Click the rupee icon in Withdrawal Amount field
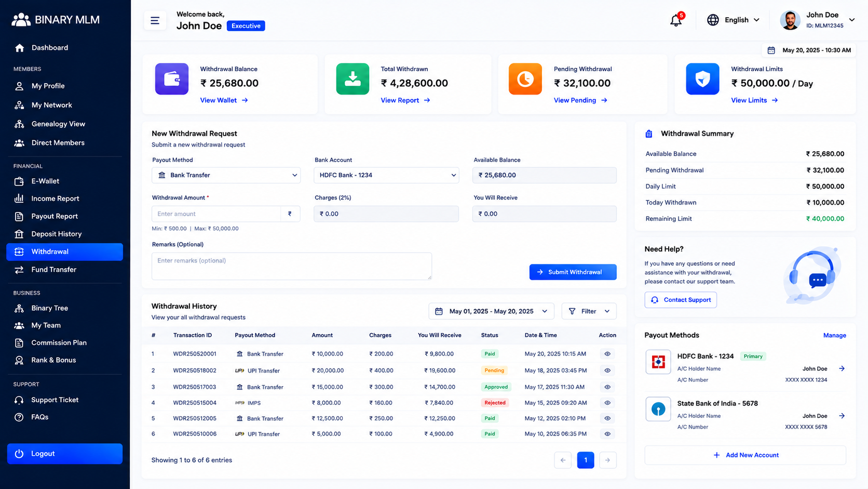This screenshot has height=489, width=868. click(290, 214)
